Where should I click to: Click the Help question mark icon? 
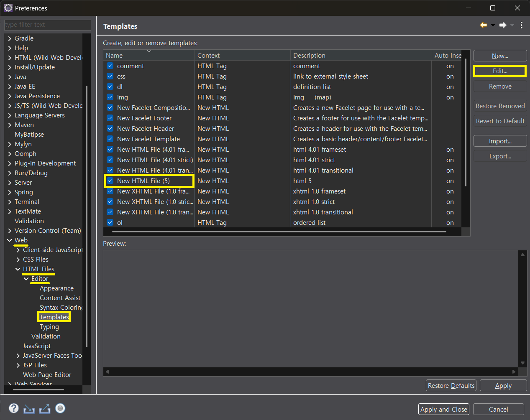click(14, 408)
